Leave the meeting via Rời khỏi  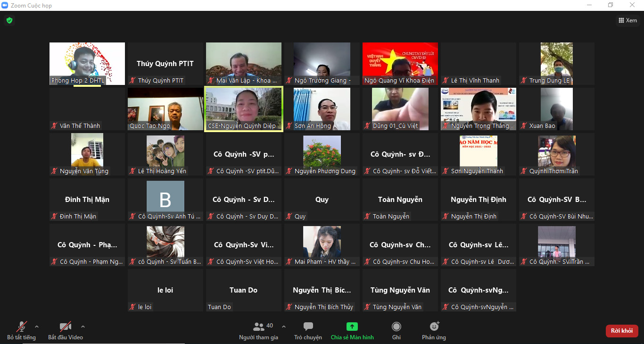(x=621, y=331)
